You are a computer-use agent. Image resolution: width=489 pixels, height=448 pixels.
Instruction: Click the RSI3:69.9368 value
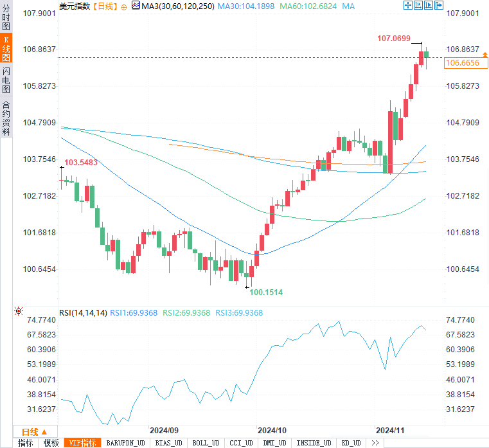[239, 312]
